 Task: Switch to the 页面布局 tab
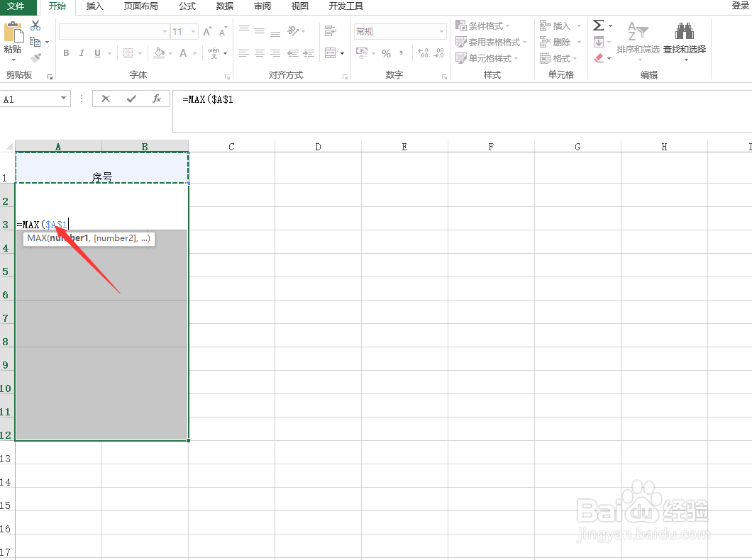tap(140, 6)
